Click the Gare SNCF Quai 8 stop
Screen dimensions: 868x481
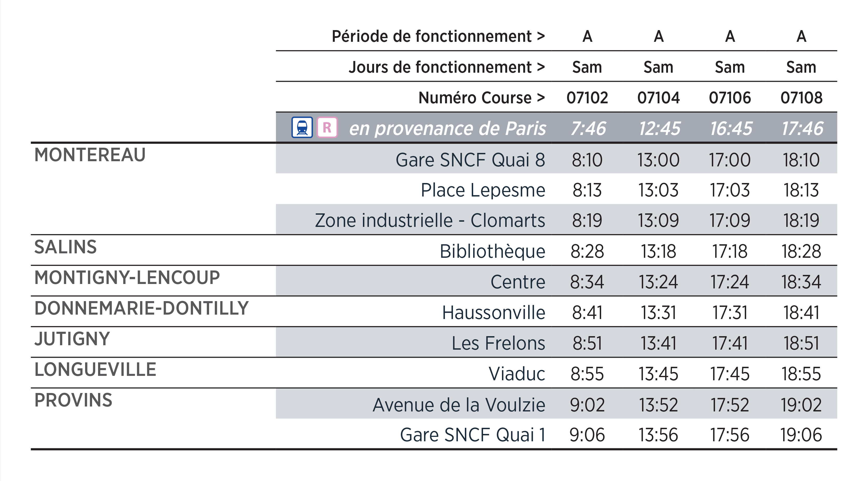[x=470, y=160]
